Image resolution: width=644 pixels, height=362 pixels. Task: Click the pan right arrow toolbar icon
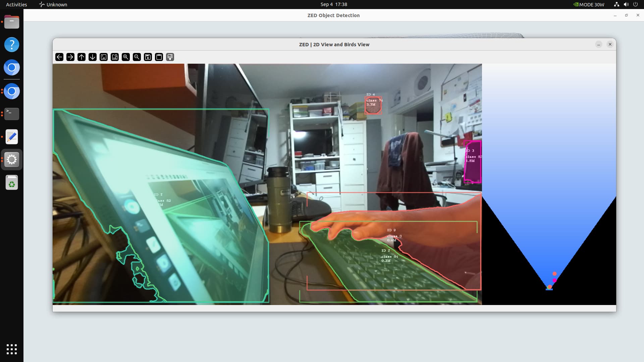pyautogui.click(x=70, y=57)
